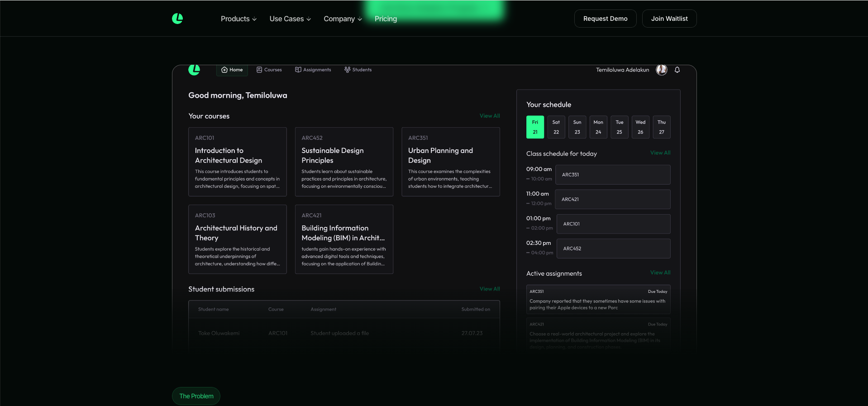Open the Pricing menu item

(x=386, y=19)
